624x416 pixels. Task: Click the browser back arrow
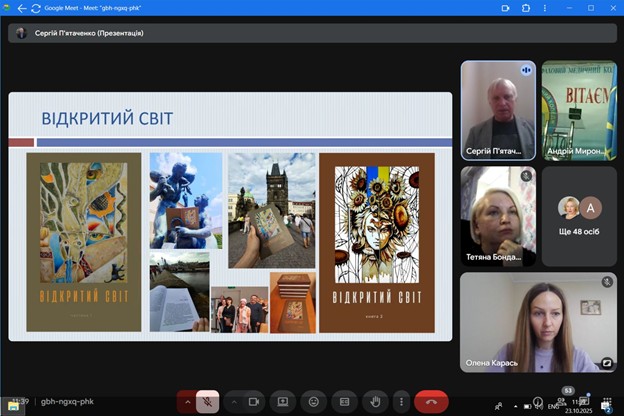tap(21, 8)
